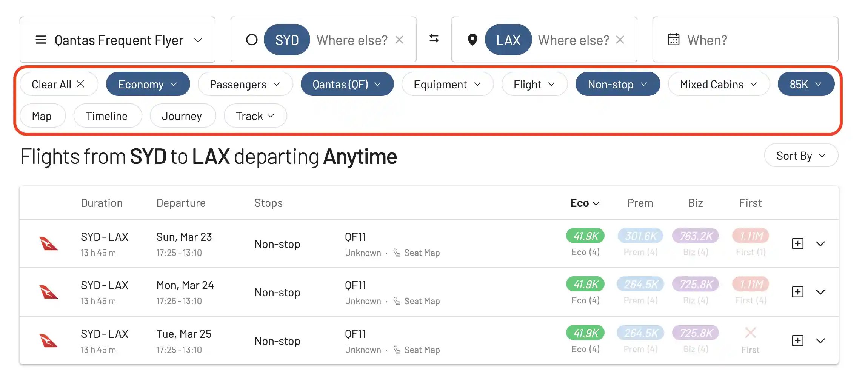Viewport: 868px width, 385px height.
Task: Click Clear All filters button
Action: 59,84
